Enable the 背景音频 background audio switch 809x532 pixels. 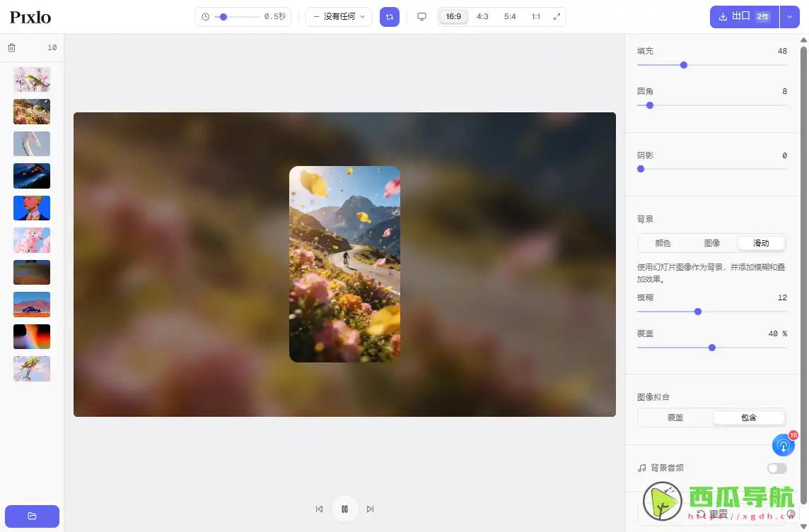(x=777, y=468)
